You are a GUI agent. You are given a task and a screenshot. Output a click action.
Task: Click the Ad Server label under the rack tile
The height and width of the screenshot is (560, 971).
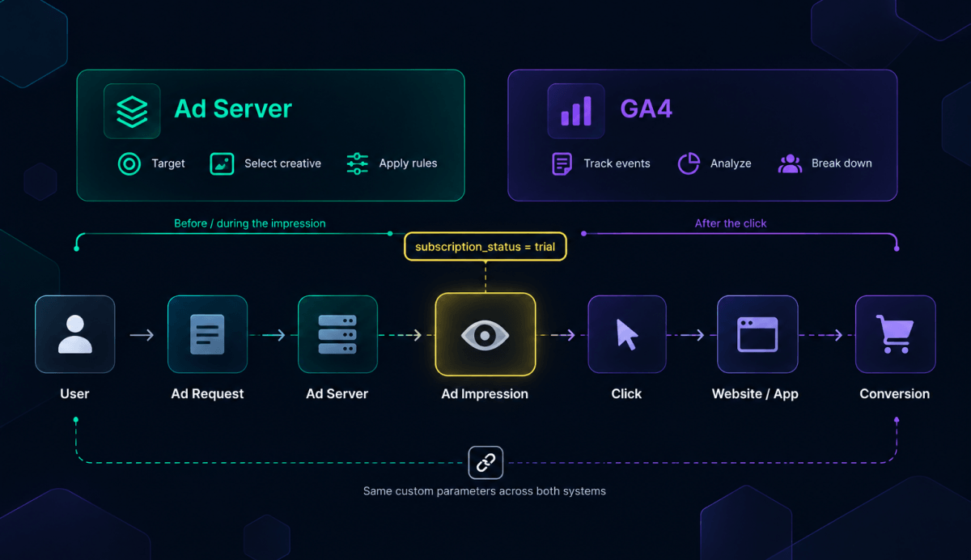point(337,394)
